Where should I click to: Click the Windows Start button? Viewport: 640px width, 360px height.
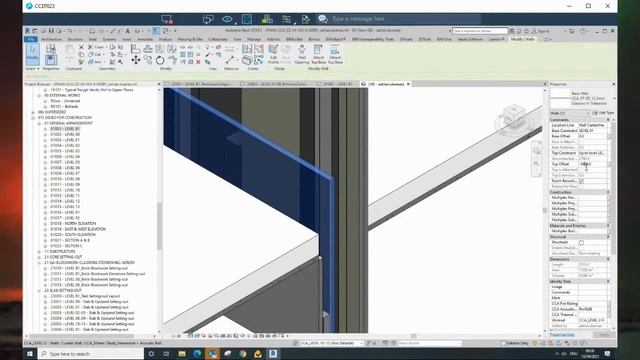tap(29, 353)
